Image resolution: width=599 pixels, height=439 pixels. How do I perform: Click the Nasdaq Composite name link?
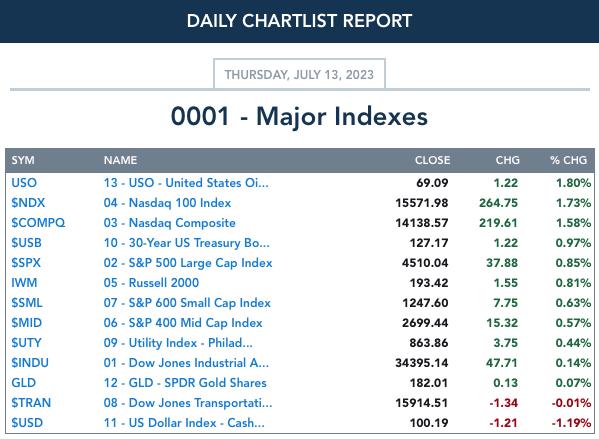(x=169, y=223)
